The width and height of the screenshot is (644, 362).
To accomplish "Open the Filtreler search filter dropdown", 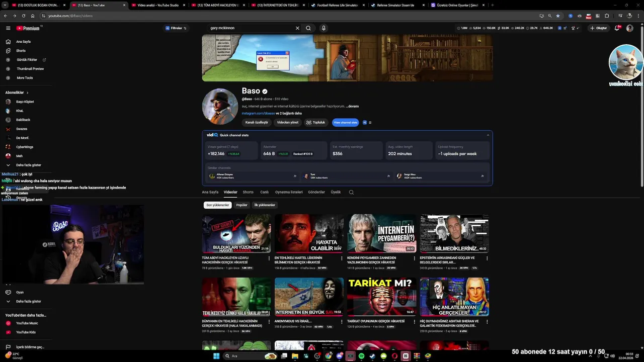I will pos(176,28).
